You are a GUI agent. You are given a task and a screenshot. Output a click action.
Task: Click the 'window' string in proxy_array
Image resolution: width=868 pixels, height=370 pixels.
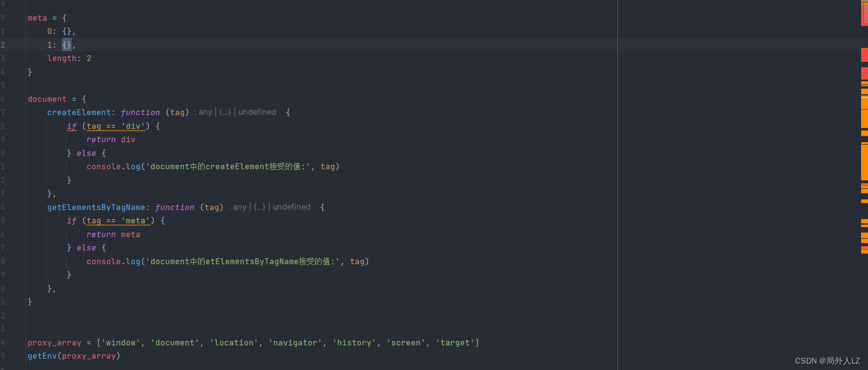point(121,343)
